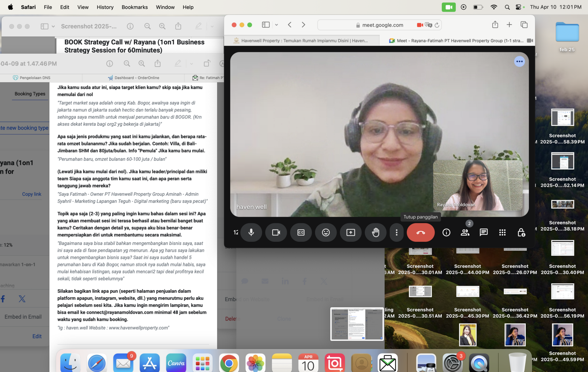Image resolution: width=588 pixels, height=372 pixels.
Task: Click the X (Twitter) share icon
Action: (x=22, y=299)
